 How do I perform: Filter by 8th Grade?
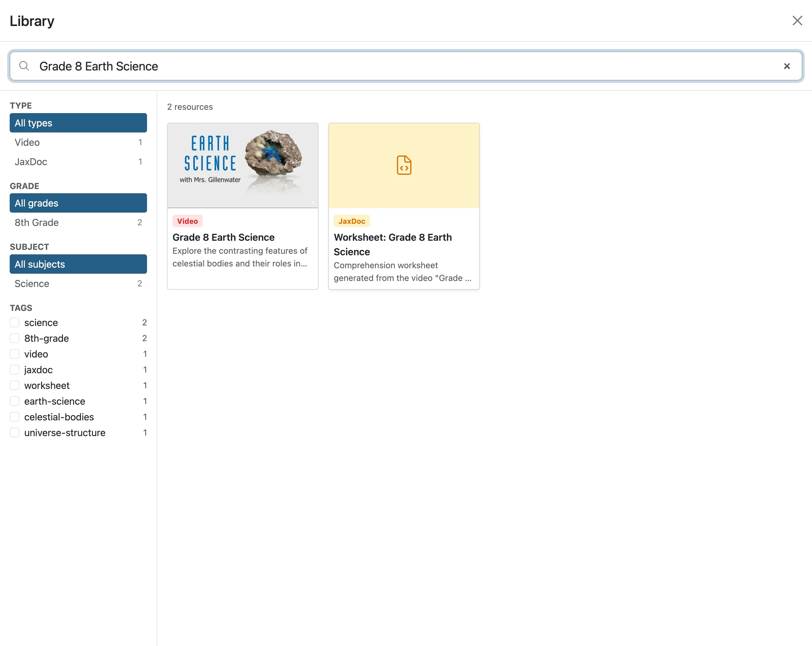pos(78,223)
